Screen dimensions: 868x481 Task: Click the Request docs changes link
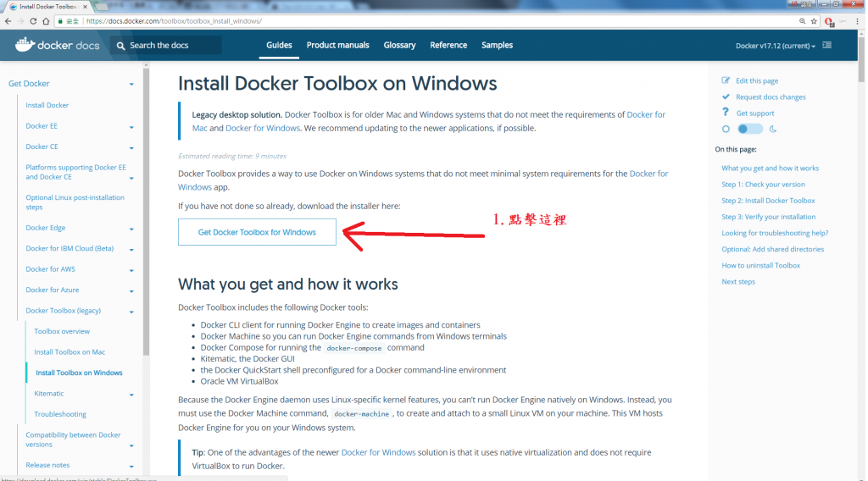click(x=771, y=97)
